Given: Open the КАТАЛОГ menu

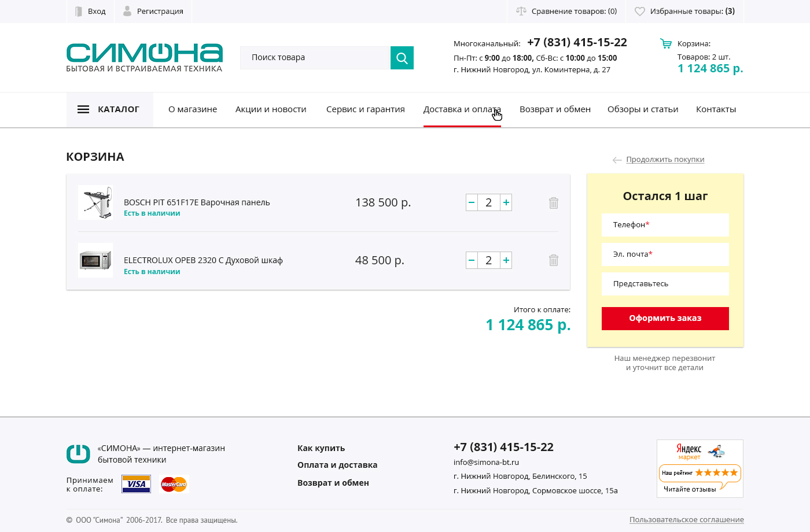Looking at the screenshot, I should (x=110, y=109).
